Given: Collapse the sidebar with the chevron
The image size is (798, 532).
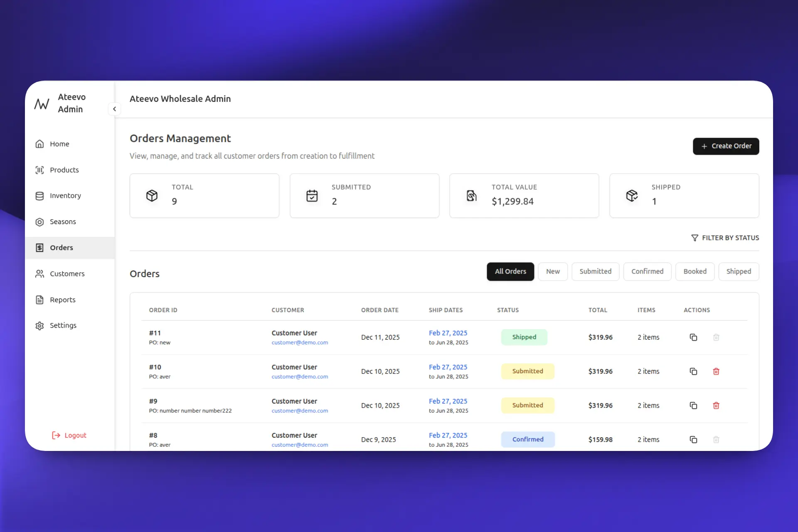Looking at the screenshot, I should [x=114, y=109].
